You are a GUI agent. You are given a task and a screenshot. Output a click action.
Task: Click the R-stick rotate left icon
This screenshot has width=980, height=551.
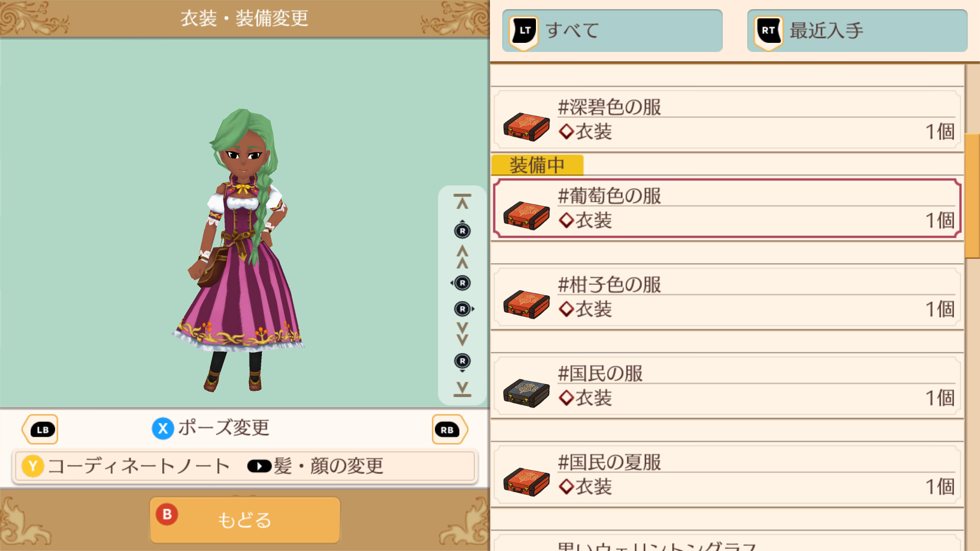461,283
